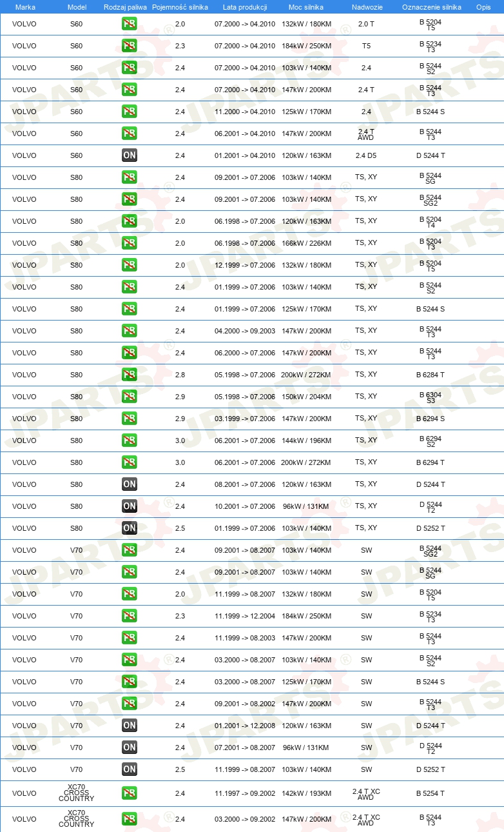Image resolution: width=504 pixels, height=832 pixels.
Task: Click the 2.3 capacity cell in V70 row
Action: click(180, 617)
